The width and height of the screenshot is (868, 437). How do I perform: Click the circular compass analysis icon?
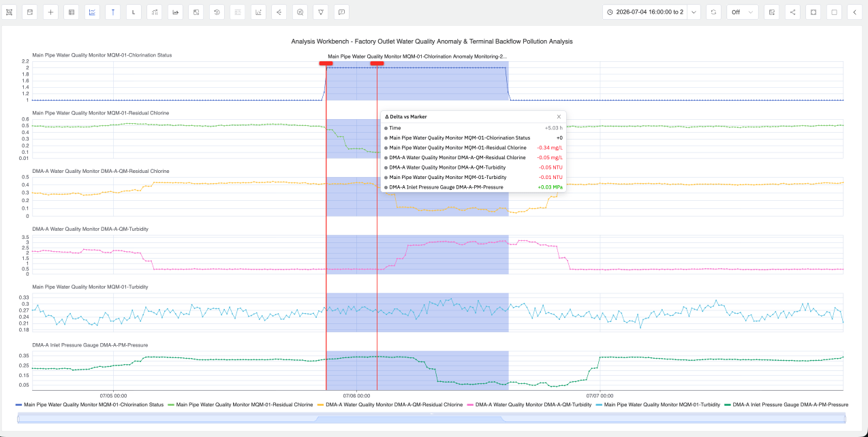point(300,12)
